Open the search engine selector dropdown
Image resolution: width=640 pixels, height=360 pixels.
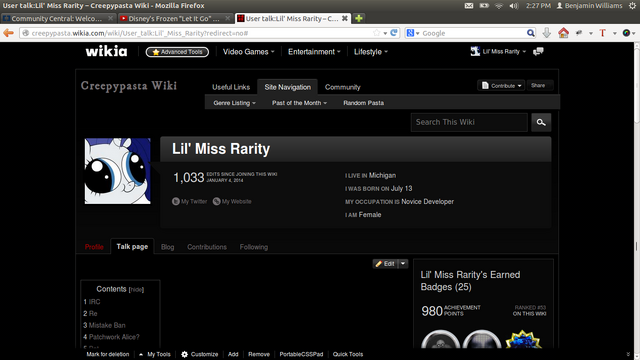pos(413,33)
